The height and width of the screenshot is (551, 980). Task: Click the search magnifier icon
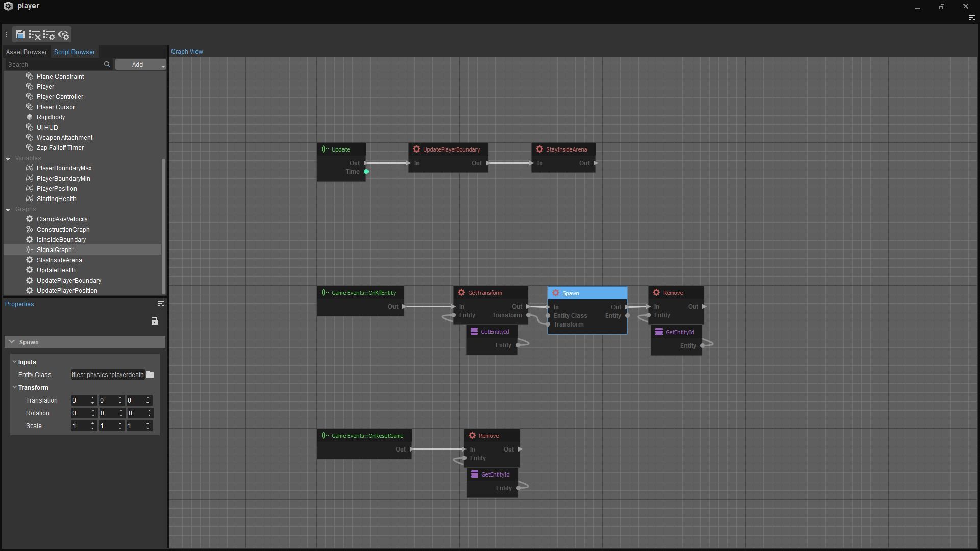point(107,64)
